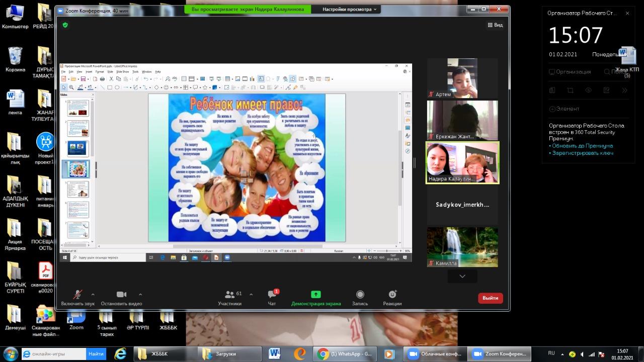Unmute microphone with Включить звук
The width and height of the screenshot is (644, 362).
click(x=77, y=298)
